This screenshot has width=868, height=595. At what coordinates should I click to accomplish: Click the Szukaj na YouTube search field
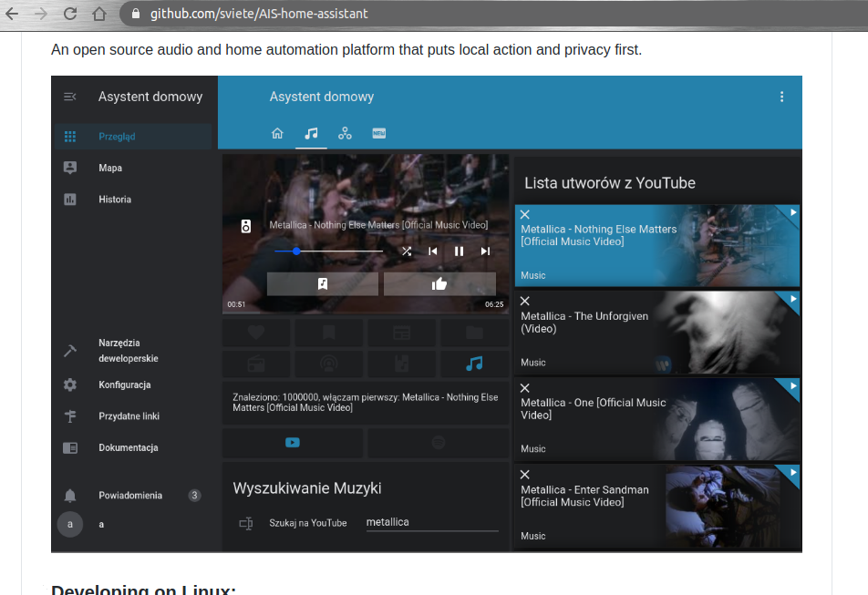[431, 523]
